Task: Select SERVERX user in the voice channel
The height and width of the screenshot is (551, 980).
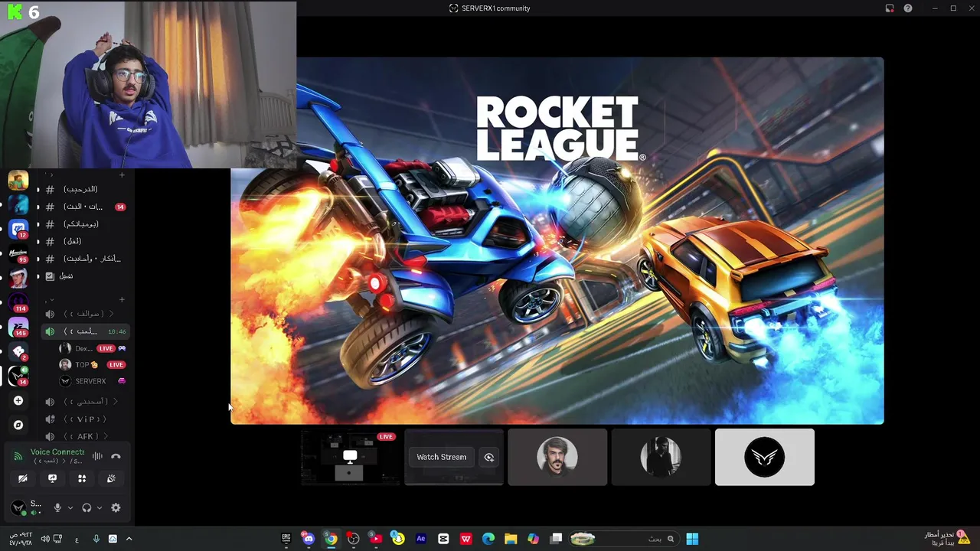Action: pyautogui.click(x=92, y=381)
